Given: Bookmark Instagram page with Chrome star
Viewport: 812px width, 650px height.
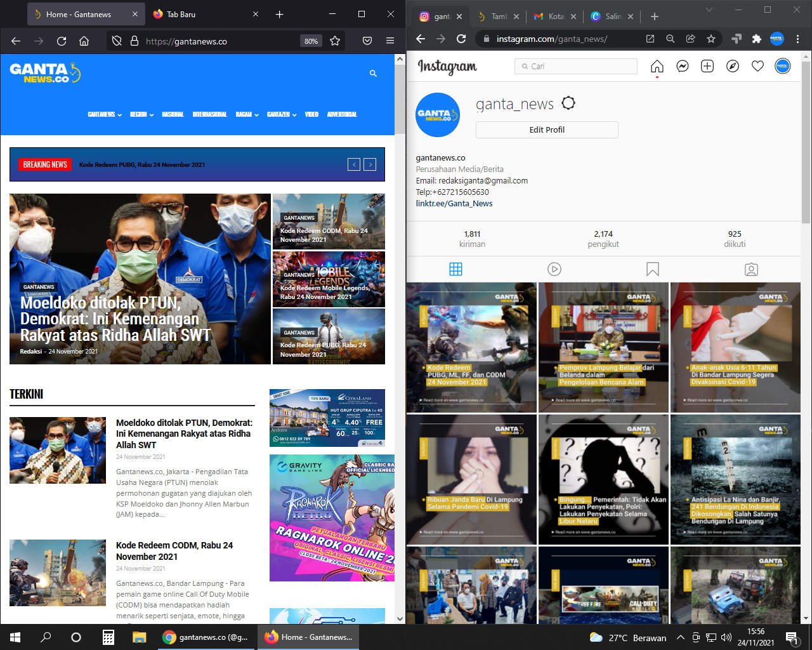Looking at the screenshot, I should (x=711, y=39).
